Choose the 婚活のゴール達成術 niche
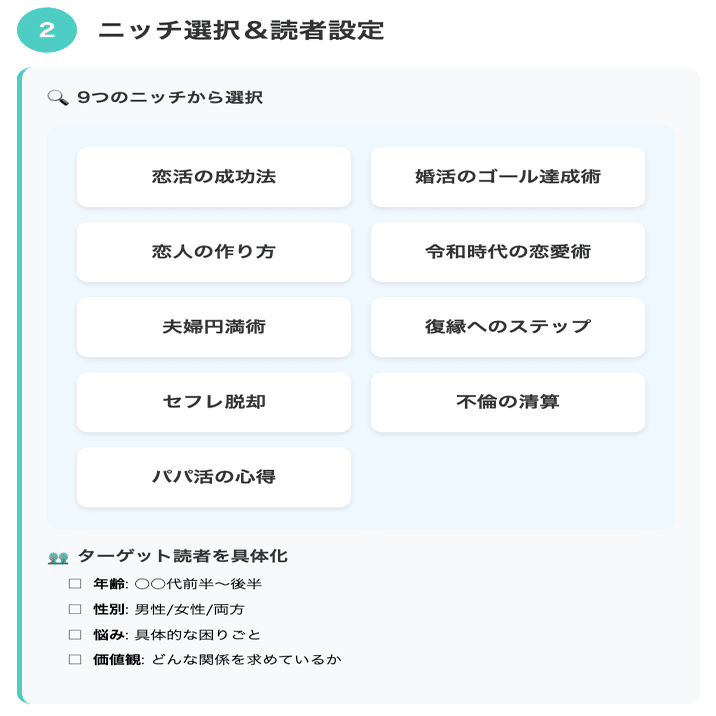 point(507,177)
